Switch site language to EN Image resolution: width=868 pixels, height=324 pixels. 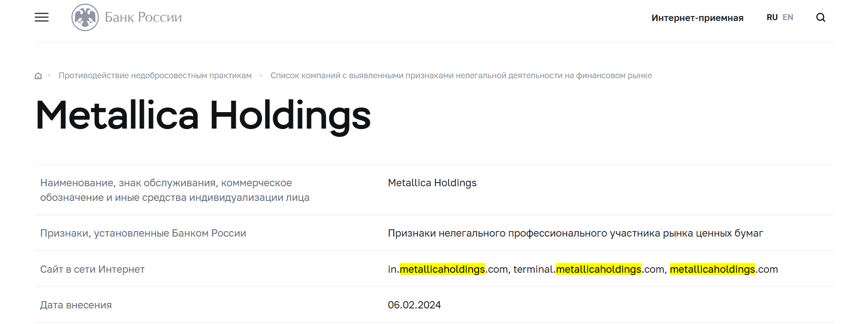click(x=788, y=17)
